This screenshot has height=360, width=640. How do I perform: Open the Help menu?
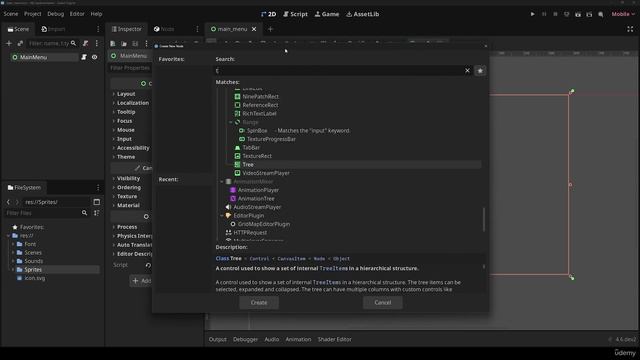point(96,14)
